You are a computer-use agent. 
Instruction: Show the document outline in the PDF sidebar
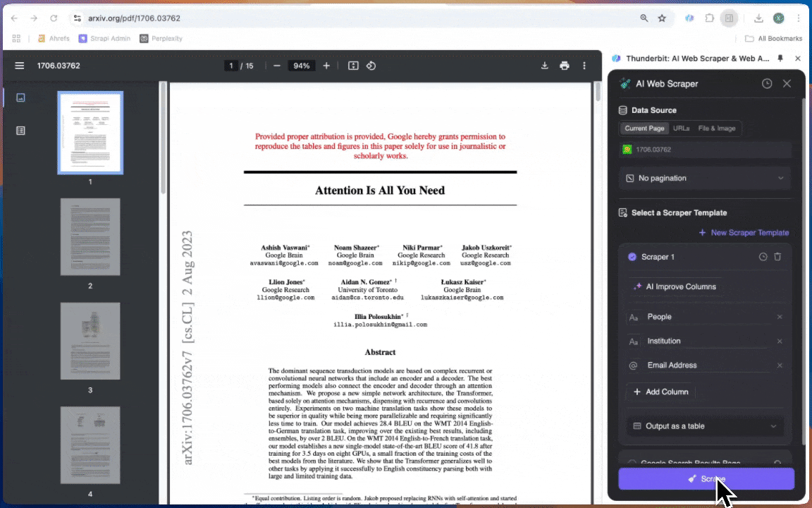click(20, 131)
